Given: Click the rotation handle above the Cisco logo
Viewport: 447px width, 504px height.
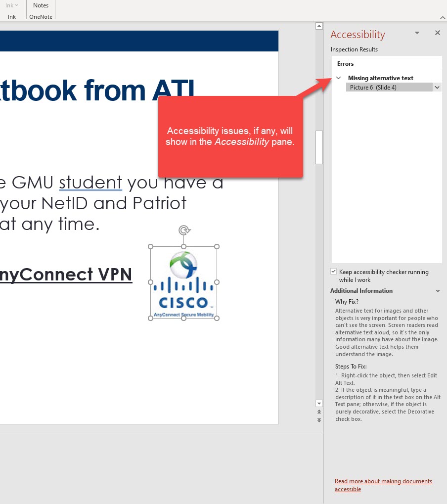Looking at the screenshot, I should pyautogui.click(x=183, y=229).
